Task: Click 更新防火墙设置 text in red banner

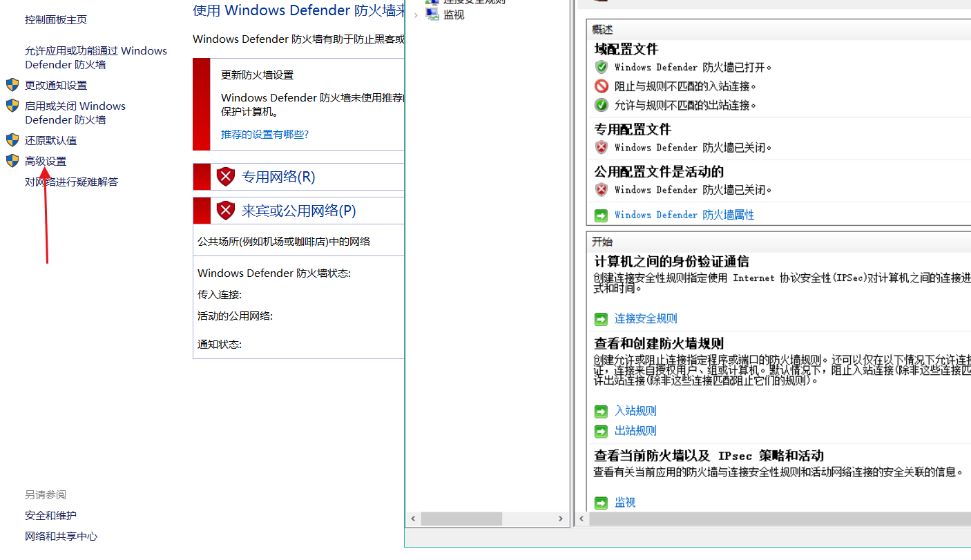Action: coord(257,75)
